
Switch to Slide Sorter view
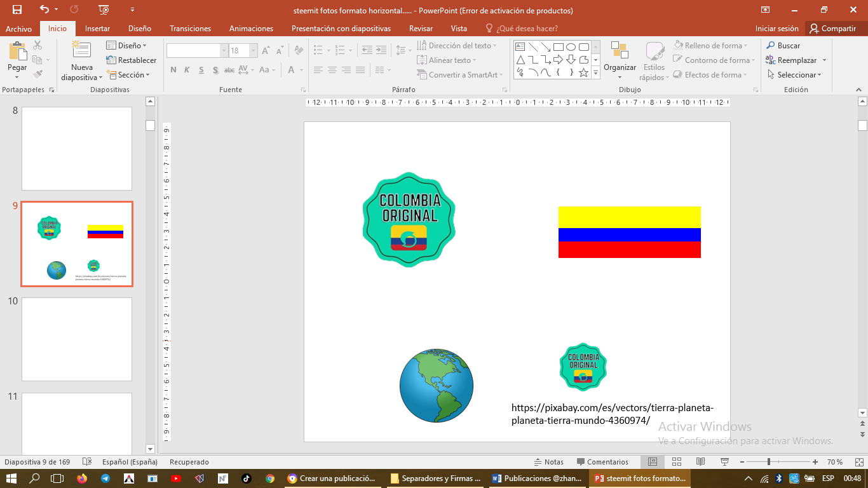click(676, 462)
